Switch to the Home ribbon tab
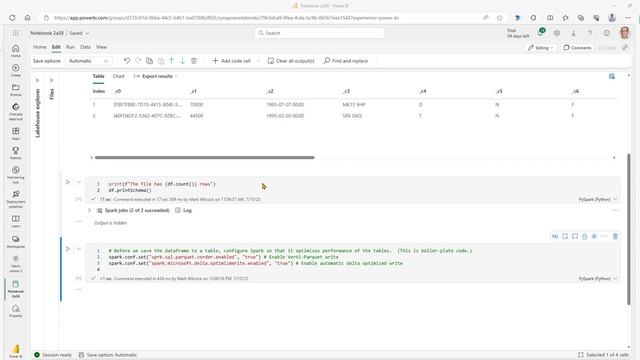The width and height of the screenshot is (640, 360). coord(40,47)
